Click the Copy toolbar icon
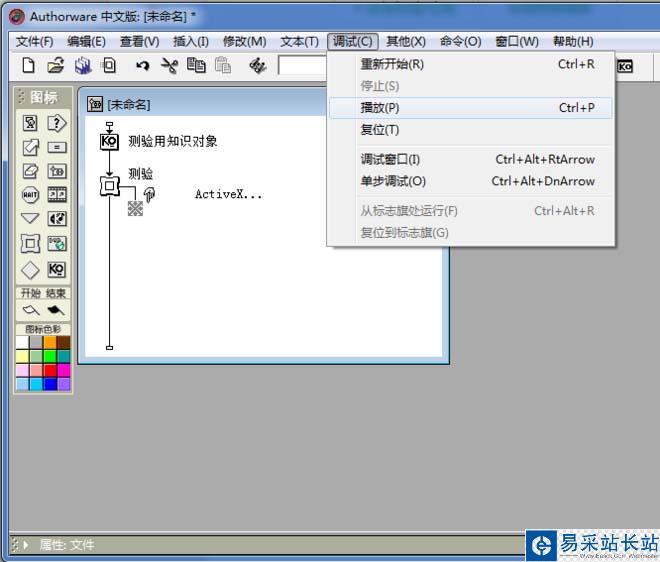Screen dimensions: 660x562 [x=196, y=66]
